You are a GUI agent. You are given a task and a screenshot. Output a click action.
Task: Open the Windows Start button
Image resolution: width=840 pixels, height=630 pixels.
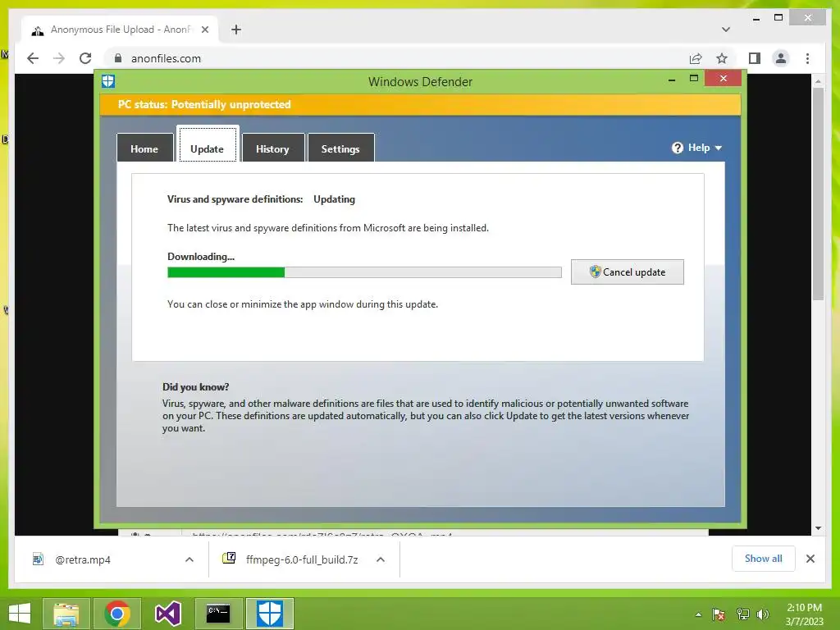click(20, 614)
